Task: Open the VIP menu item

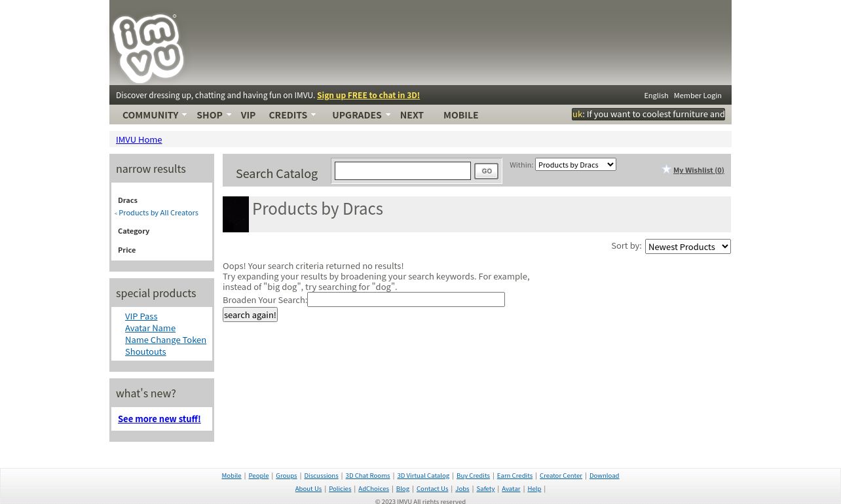Action: pyautogui.click(x=248, y=115)
